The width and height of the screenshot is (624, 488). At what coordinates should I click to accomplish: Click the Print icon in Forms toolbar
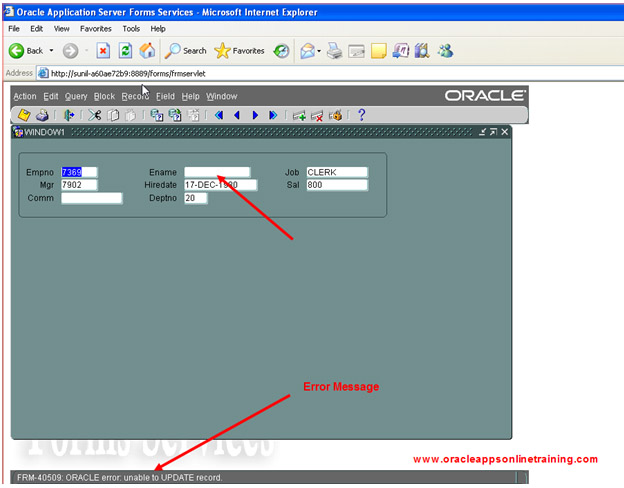(42, 115)
